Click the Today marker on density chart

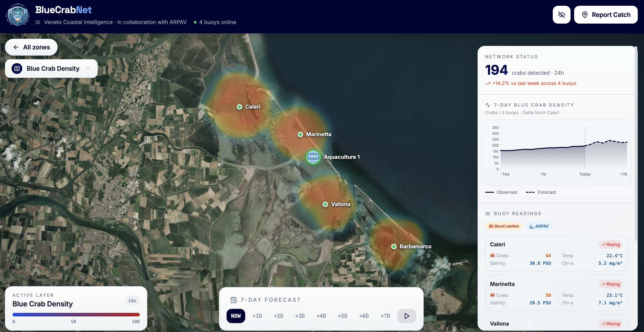585,174
